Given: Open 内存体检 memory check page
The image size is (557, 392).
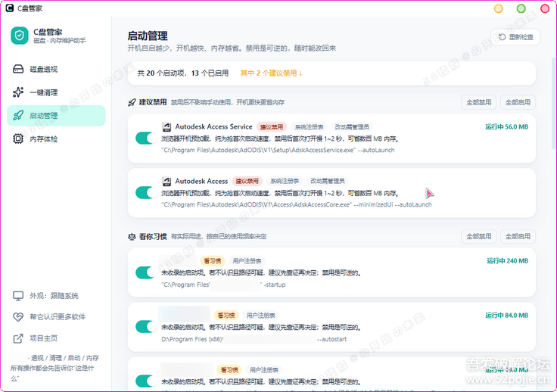Looking at the screenshot, I should pyautogui.click(x=56, y=138).
